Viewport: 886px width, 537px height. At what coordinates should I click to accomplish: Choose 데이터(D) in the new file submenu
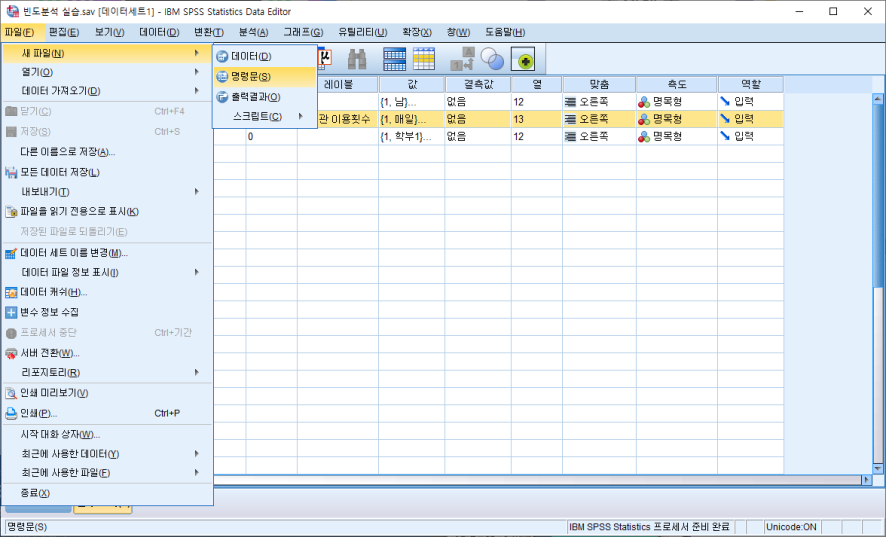[x=264, y=56]
